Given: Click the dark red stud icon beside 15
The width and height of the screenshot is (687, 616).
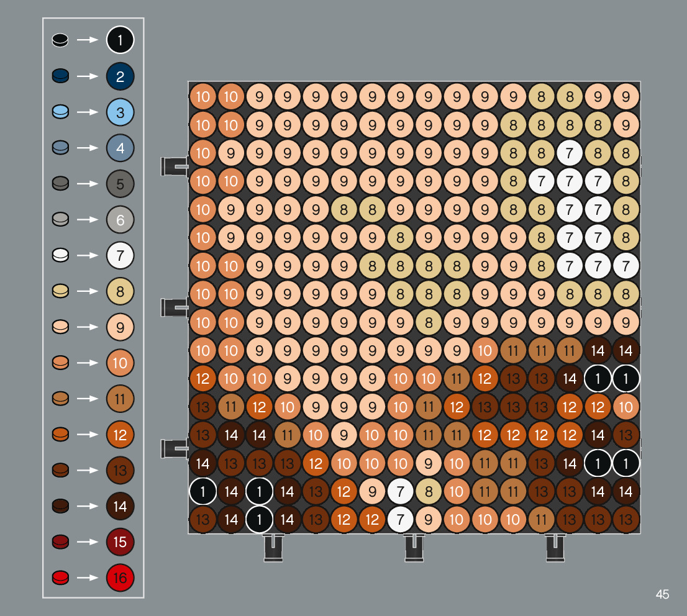Looking at the screenshot, I should 60,542.
